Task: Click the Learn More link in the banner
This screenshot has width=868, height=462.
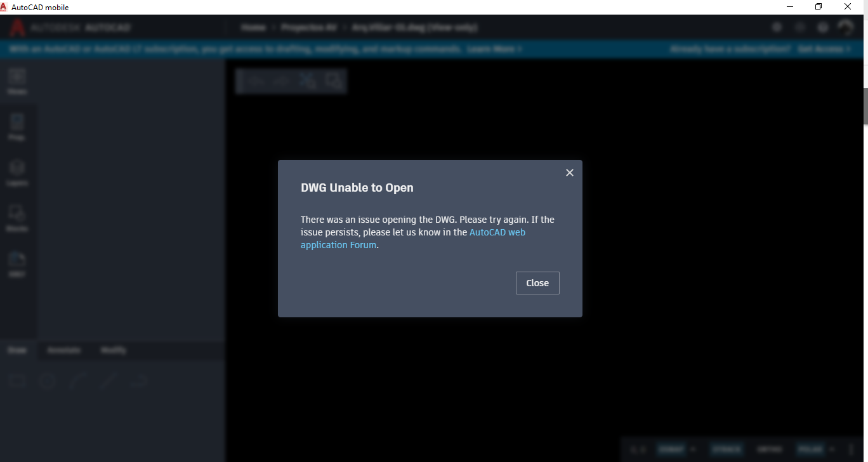Action: tap(494, 49)
